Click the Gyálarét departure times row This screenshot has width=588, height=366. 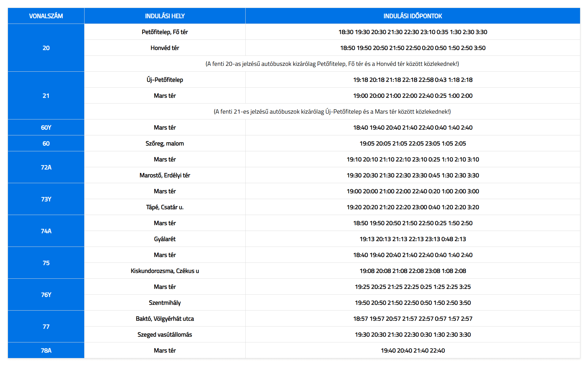[x=413, y=239]
